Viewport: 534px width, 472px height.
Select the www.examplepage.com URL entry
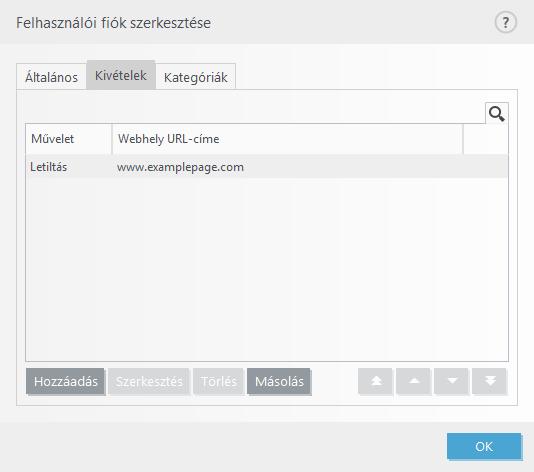click(x=180, y=167)
